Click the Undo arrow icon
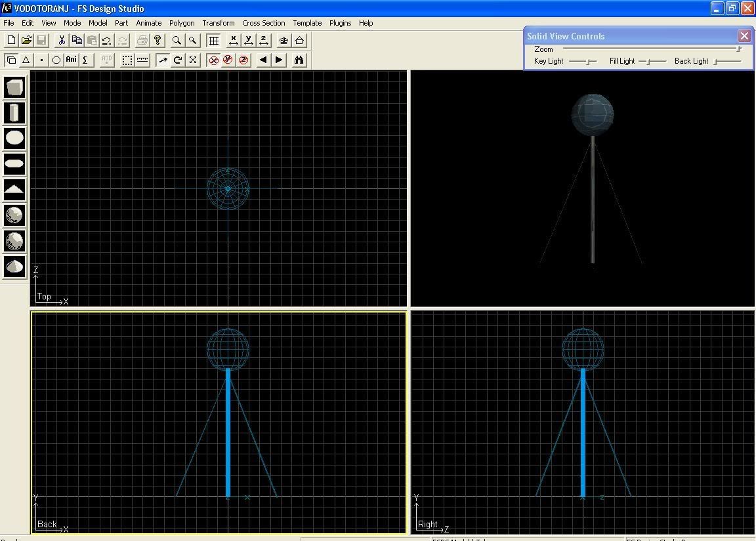 click(x=107, y=41)
